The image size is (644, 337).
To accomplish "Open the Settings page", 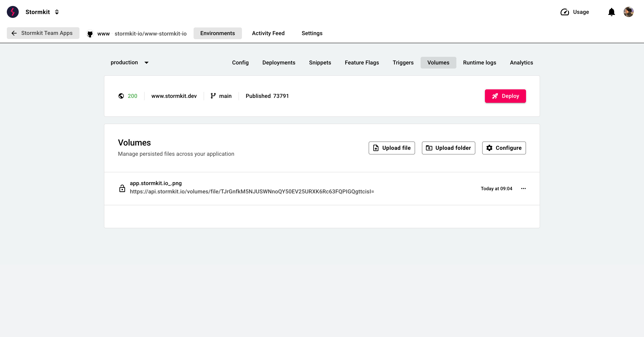I will click(x=312, y=33).
